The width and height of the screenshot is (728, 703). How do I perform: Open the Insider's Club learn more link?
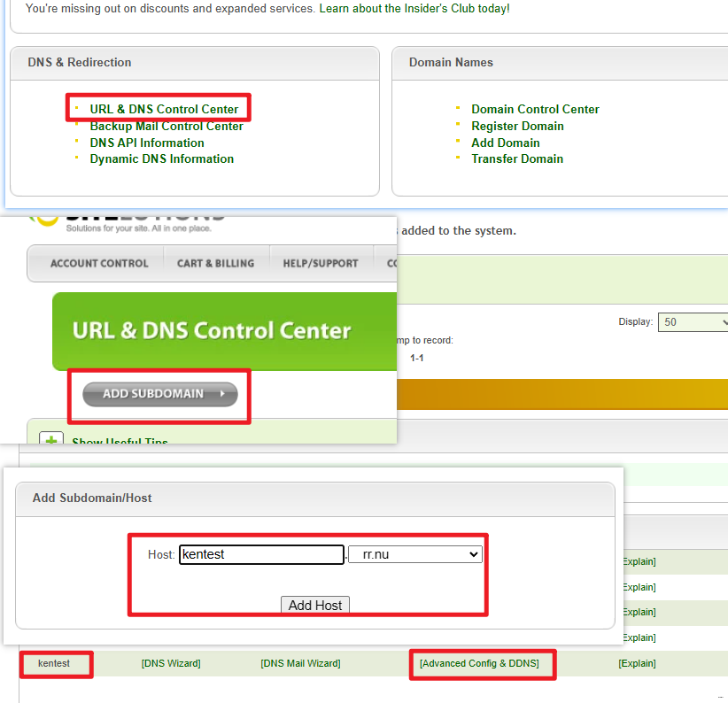pos(414,9)
